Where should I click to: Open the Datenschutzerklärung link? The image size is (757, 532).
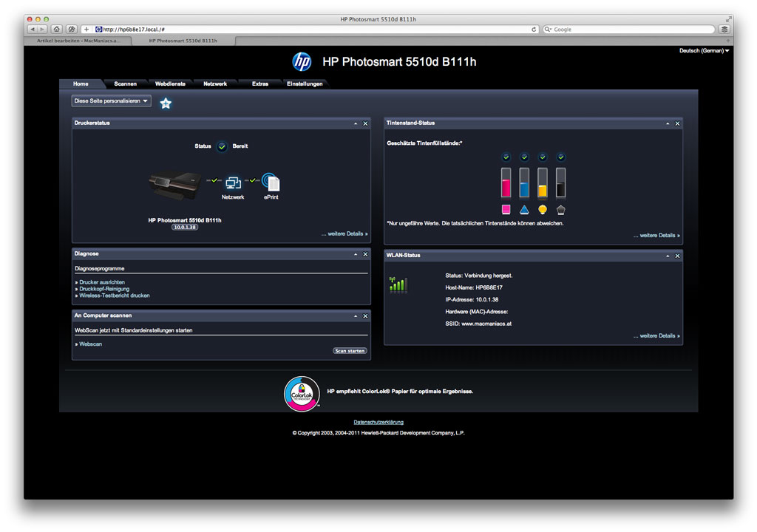pyautogui.click(x=378, y=423)
